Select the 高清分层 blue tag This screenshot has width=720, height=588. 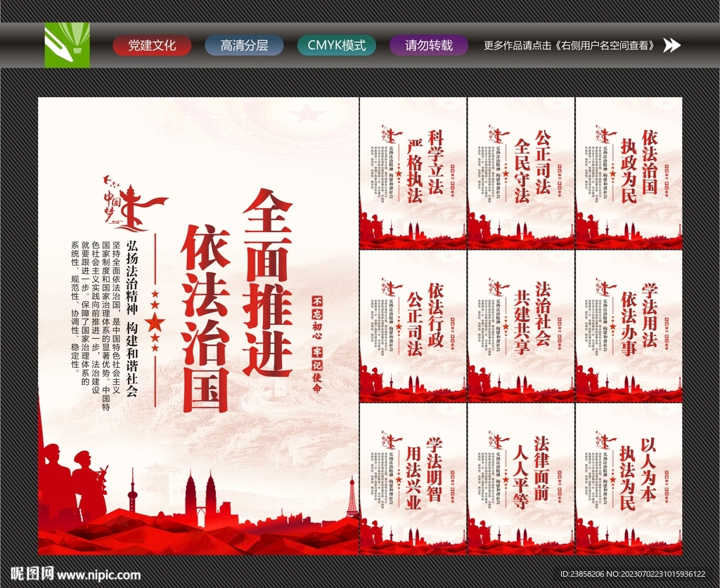point(244,44)
